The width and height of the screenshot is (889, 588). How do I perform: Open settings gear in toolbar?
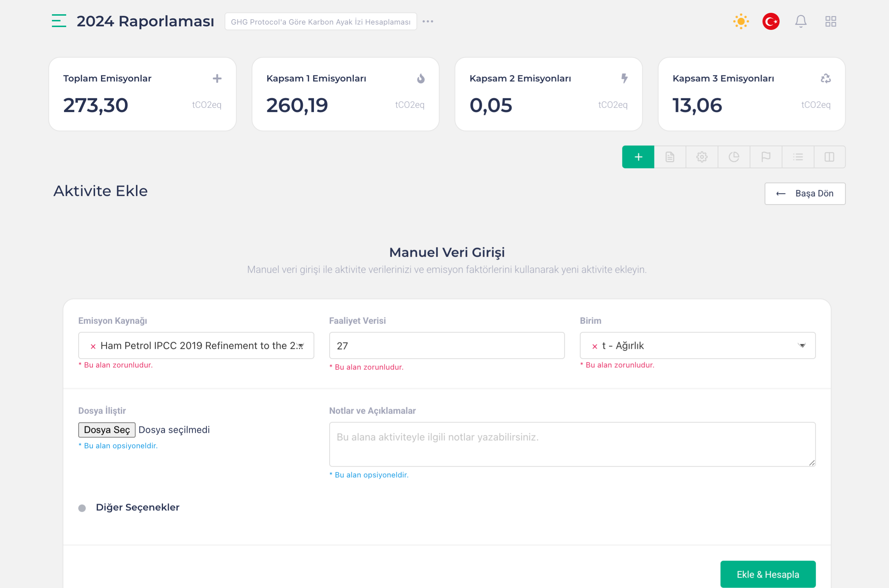[702, 157]
